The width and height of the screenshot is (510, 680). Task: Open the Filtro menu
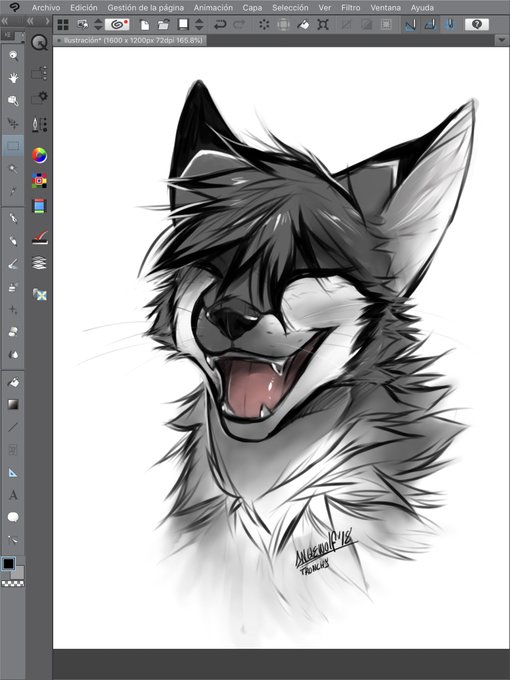[x=350, y=8]
